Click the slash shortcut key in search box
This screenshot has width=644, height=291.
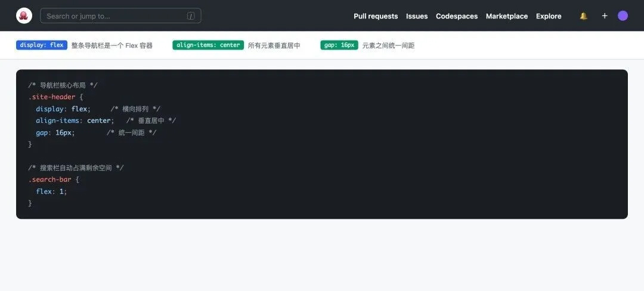[x=191, y=16]
